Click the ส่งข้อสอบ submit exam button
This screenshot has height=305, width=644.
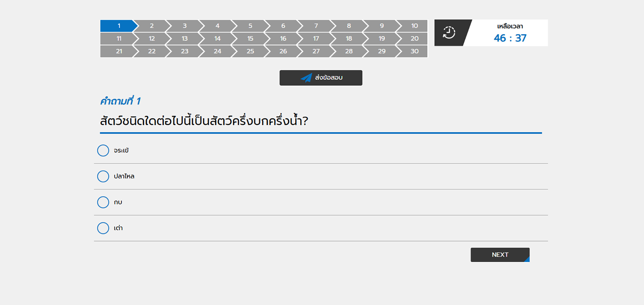(x=321, y=78)
